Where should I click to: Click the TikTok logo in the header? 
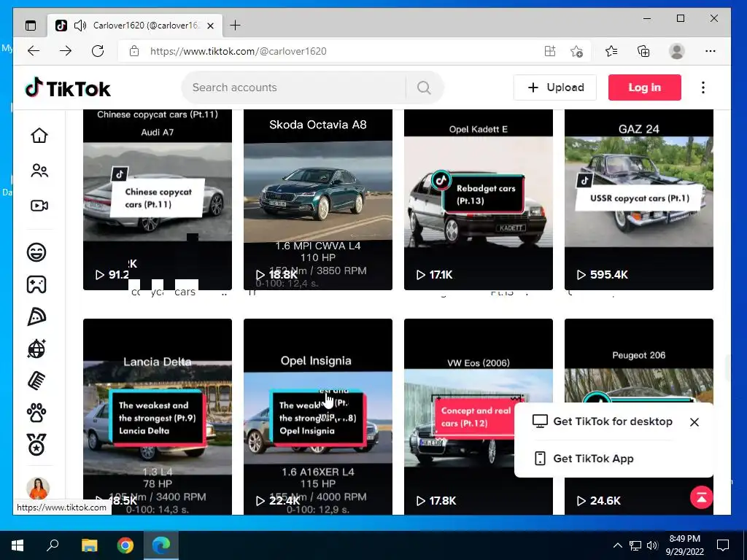[68, 88]
